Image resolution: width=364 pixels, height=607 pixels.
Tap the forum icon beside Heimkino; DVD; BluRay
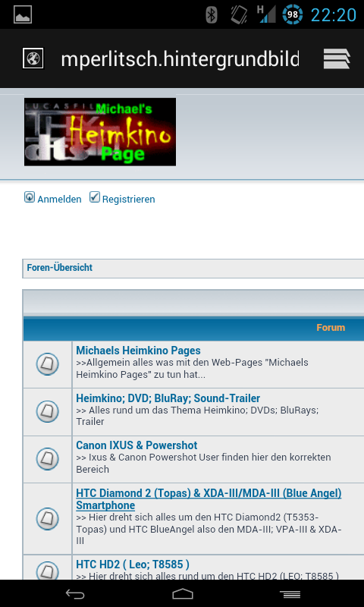[48, 411]
